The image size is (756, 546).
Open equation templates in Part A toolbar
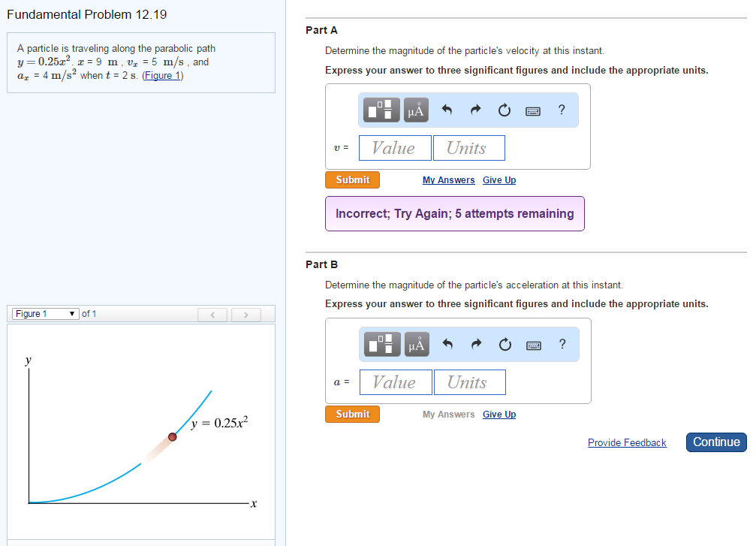pos(381,110)
